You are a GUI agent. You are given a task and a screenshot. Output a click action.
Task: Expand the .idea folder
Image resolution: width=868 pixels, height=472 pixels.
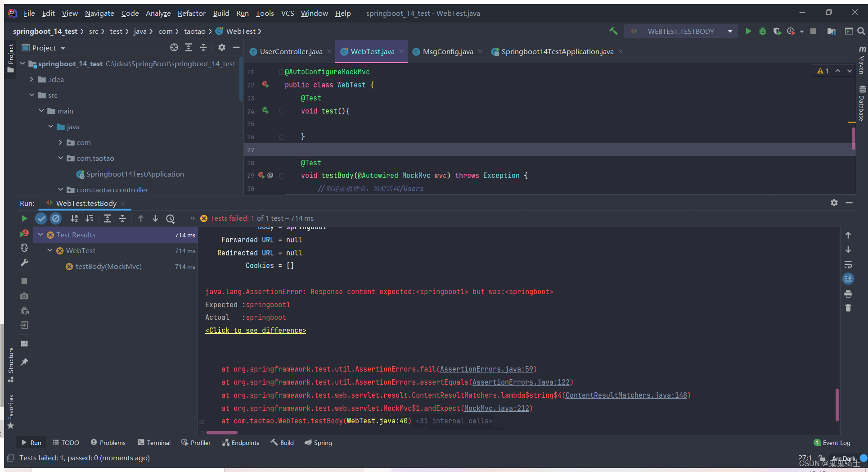coord(31,79)
